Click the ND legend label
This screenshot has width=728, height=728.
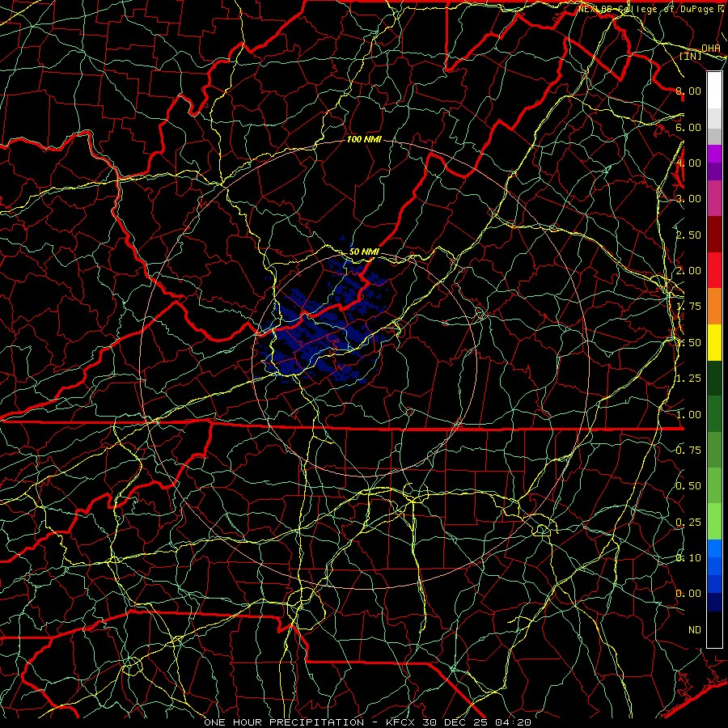point(695,630)
